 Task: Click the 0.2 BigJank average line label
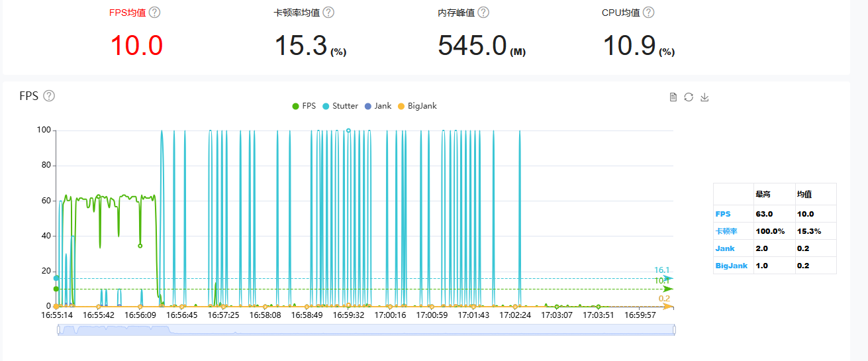(x=664, y=299)
